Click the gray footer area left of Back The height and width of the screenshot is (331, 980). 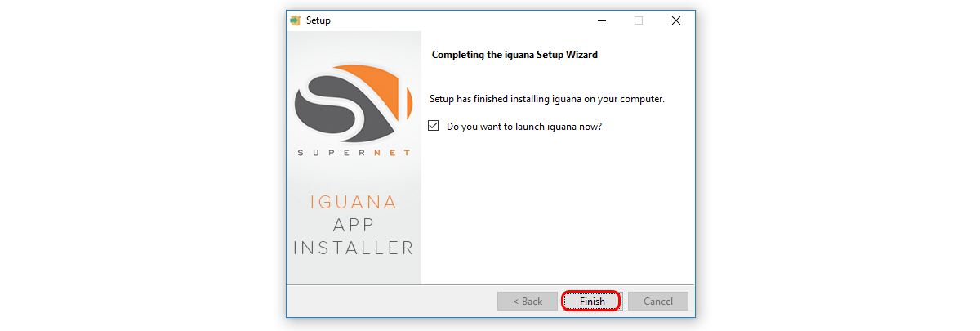pos(390,301)
